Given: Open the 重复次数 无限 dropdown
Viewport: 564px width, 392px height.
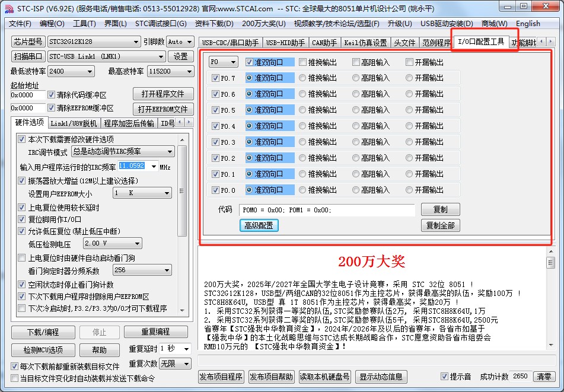Looking at the screenshot, I should click(x=187, y=364).
